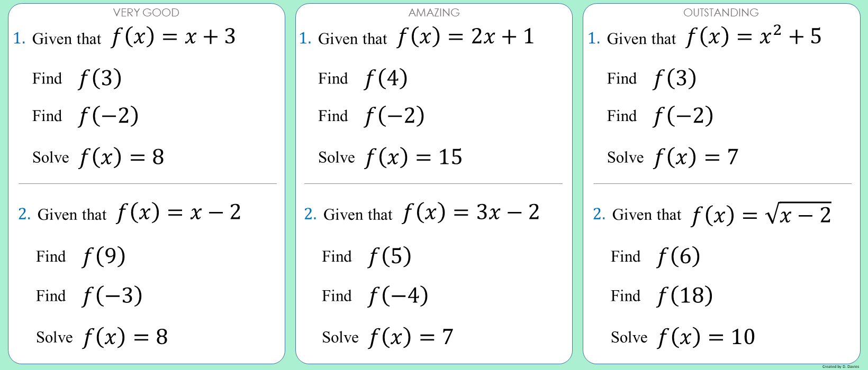The height and width of the screenshot is (370, 868).
Task: Click the square root function definition
Action: pyautogui.click(x=761, y=214)
